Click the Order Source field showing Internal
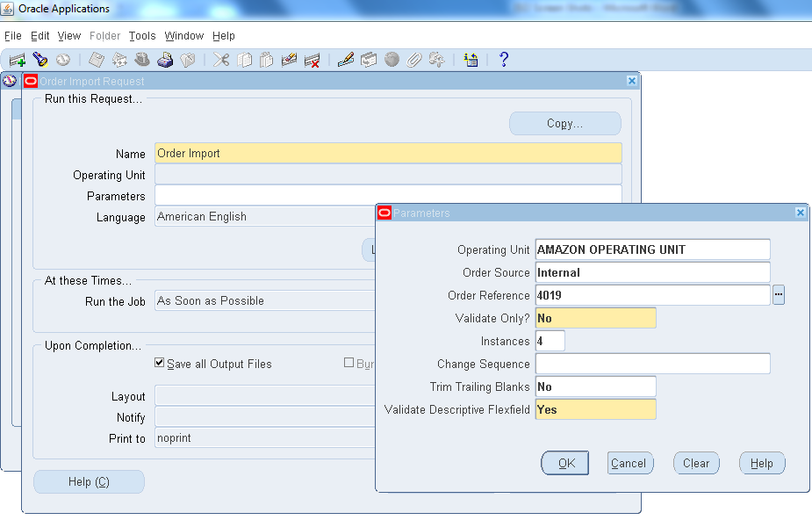This screenshot has height=520, width=812. (652, 272)
